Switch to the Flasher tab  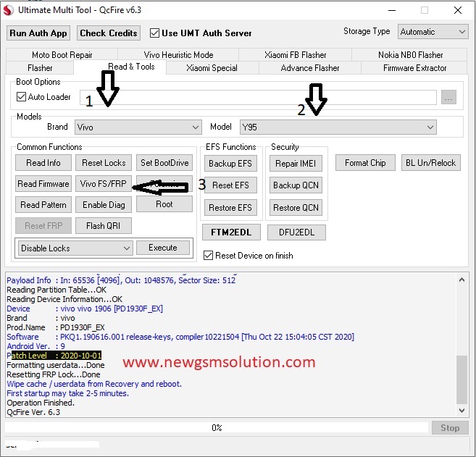pos(40,67)
